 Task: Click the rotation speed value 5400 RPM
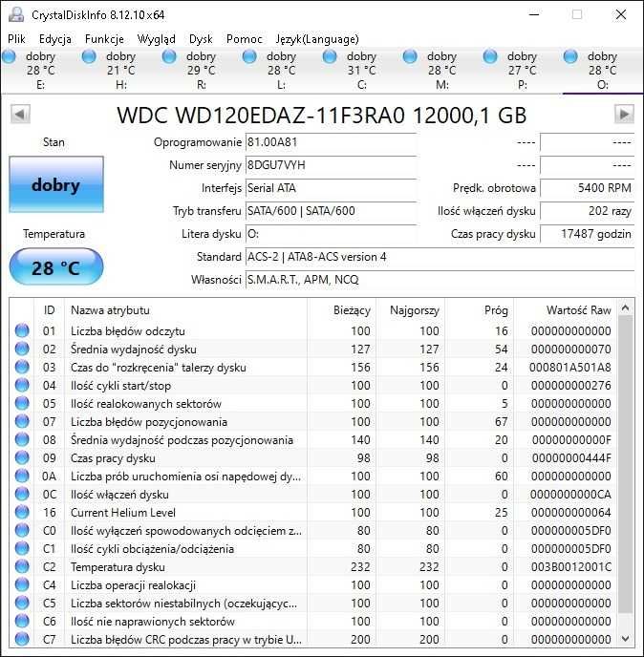[587, 188]
